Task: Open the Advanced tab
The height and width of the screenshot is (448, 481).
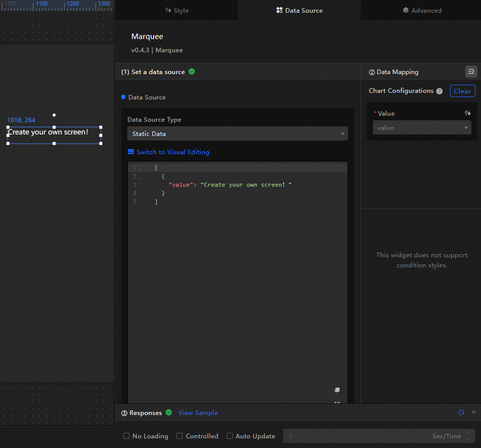Action: (422, 10)
